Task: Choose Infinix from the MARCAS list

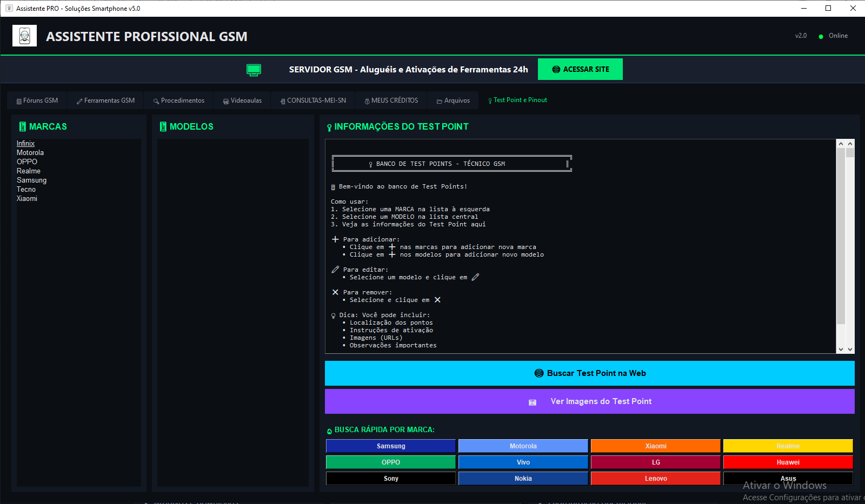Action: coord(25,144)
